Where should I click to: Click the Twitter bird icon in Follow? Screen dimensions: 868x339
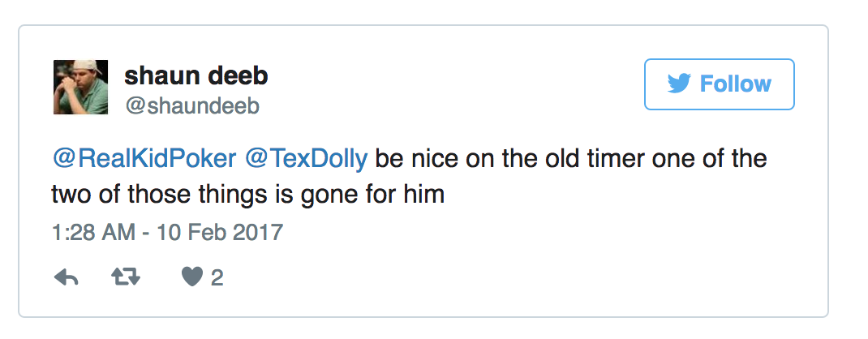point(679,84)
